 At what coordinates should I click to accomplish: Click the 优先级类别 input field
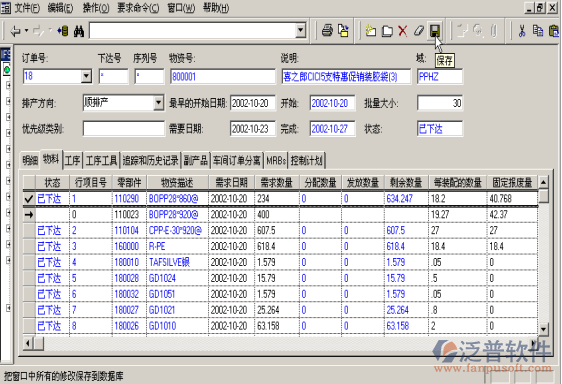(x=124, y=129)
